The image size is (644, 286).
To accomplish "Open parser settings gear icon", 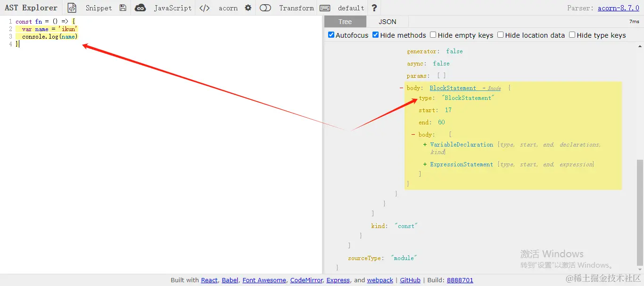I will pos(248,8).
